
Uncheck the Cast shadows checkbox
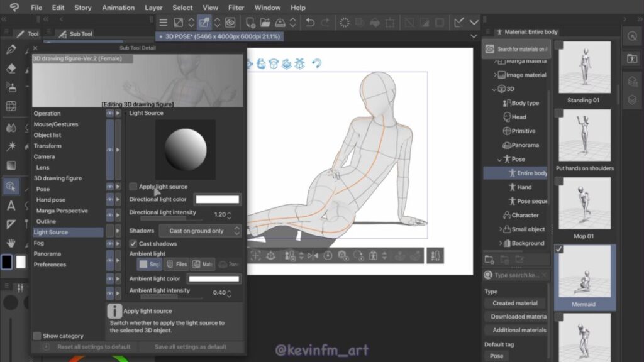click(133, 244)
